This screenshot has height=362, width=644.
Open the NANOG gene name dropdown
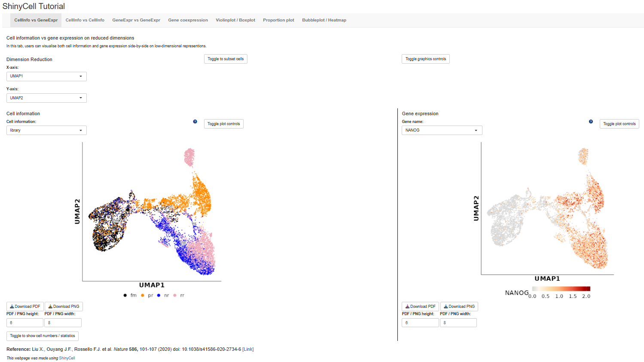442,130
